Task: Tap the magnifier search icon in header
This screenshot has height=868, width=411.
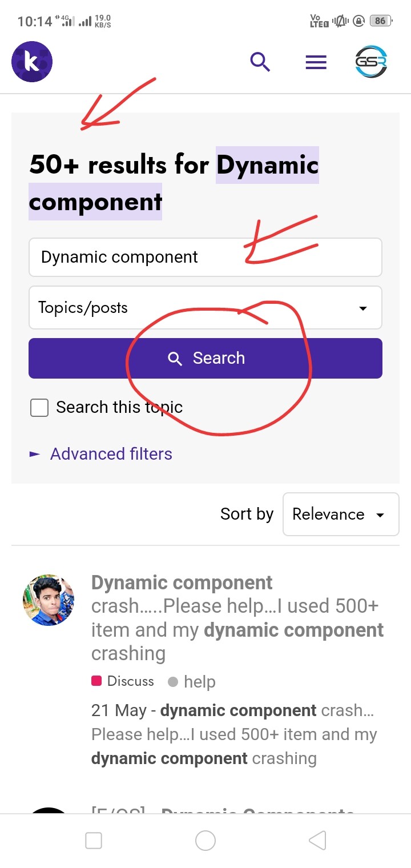Action: [x=260, y=62]
